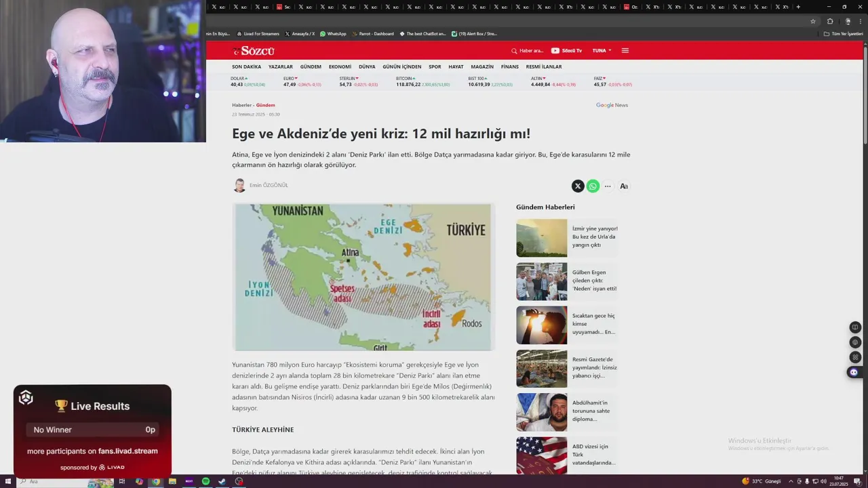Image resolution: width=868 pixels, height=488 pixels.
Task: Open Google News link
Action: click(612, 105)
